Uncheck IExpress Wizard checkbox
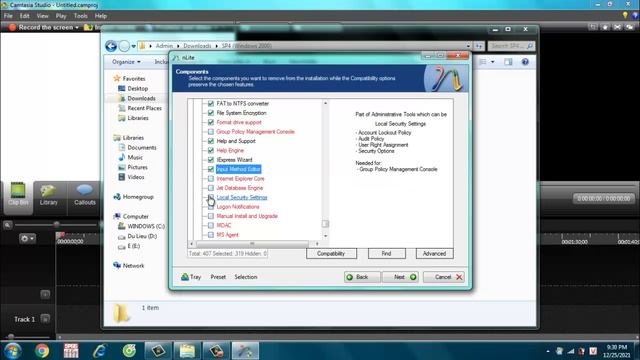The image size is (640, 360). pyautogui.click(x=211, y=160)
